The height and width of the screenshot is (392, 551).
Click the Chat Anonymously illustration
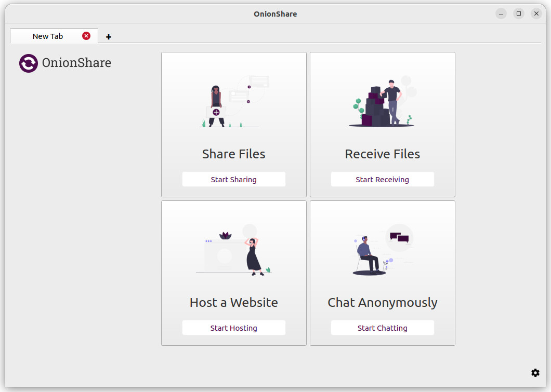tap(382, 250)
